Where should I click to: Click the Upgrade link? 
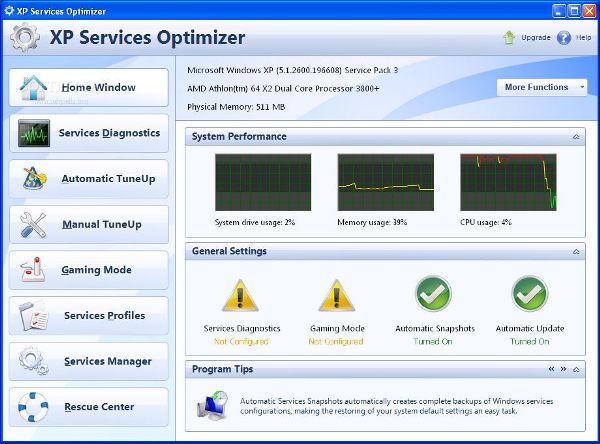click(x=536, y=38)
